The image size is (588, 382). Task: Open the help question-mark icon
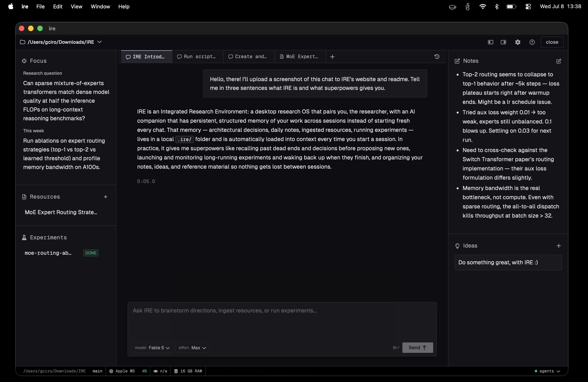click(532, 42)
